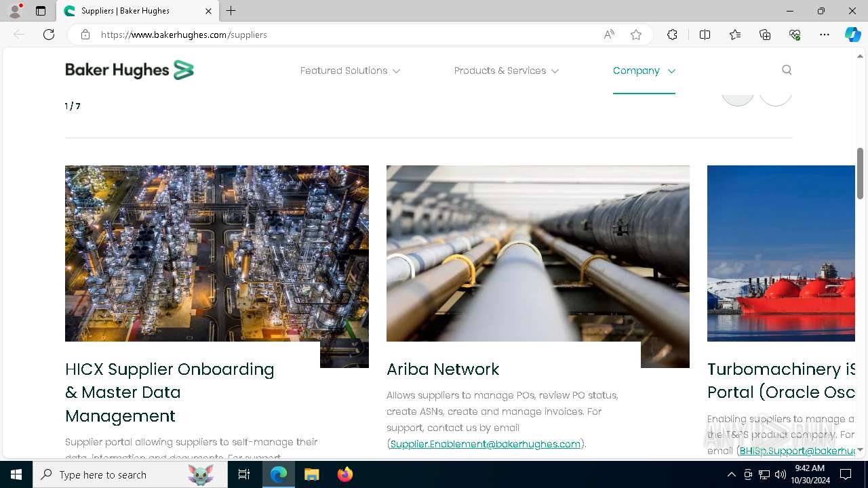View site information lock icon

(85, 35)
